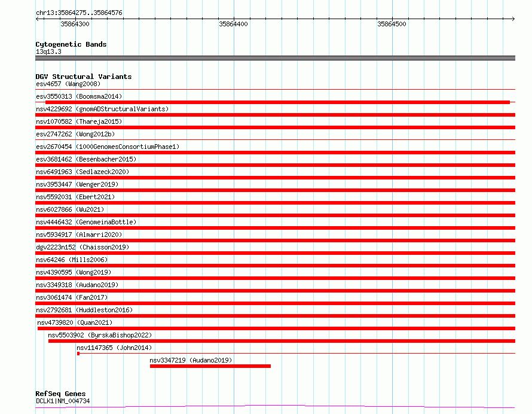Click nsv3349318 (Audano2019) label
The width and height of the screenshot is (532, 414).
tap(77, 285)
